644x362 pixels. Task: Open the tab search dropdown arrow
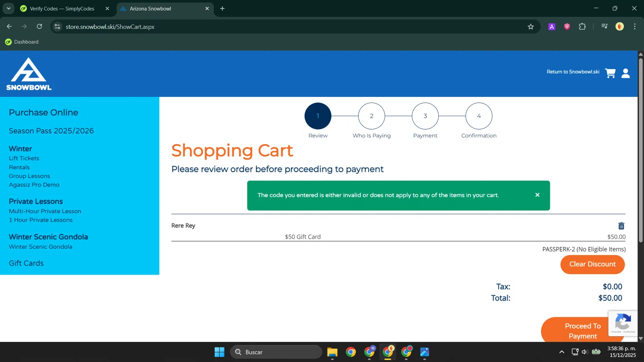[x=9, y=9]
